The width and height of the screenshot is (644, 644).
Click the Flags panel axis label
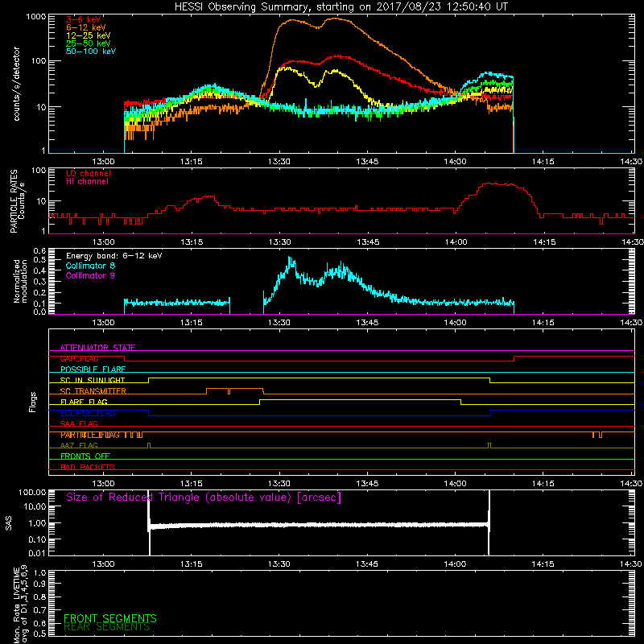click(33, 402)
